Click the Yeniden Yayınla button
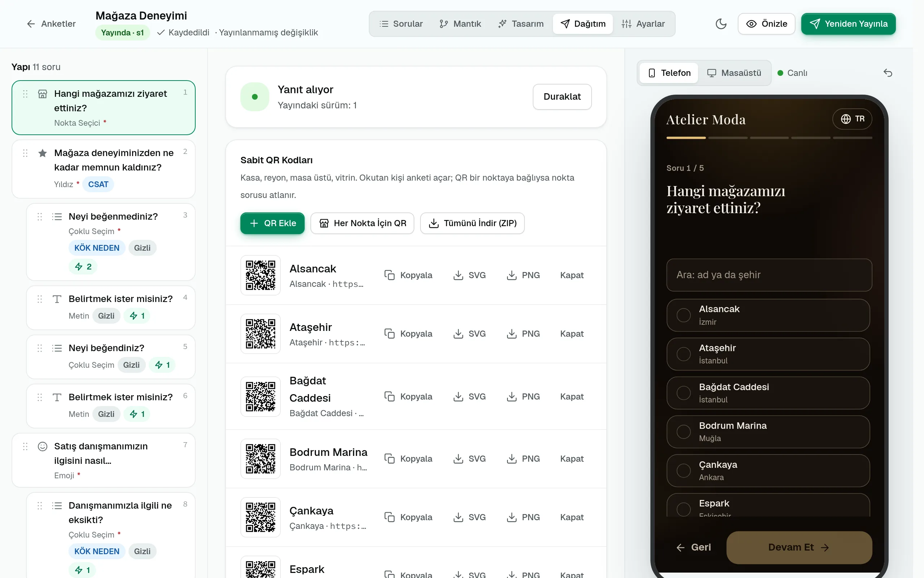This screenshot has width=924, height=578. click(x=849, y=24)
